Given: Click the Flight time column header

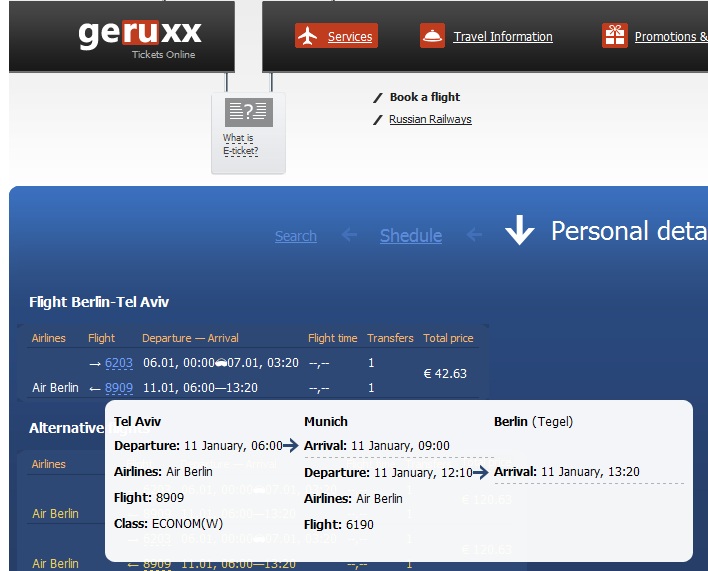Looking at the screenshot, I should click(x=332, y=338).
